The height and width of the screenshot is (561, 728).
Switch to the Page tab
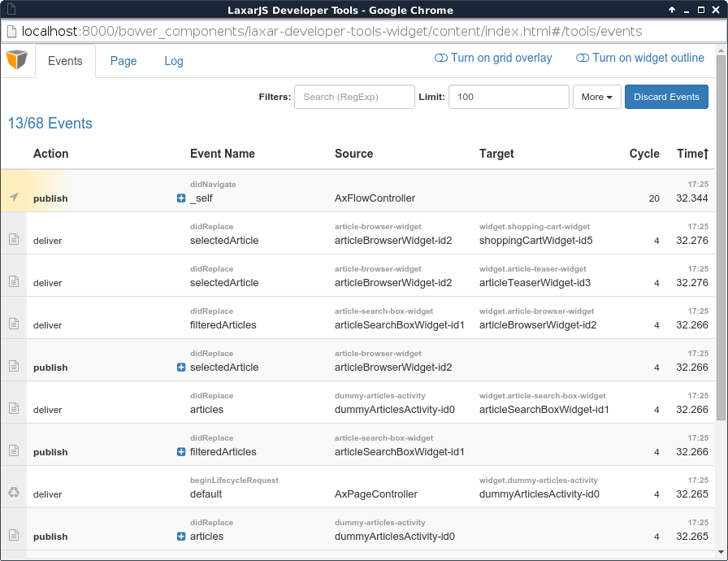[x=123, y=61]
